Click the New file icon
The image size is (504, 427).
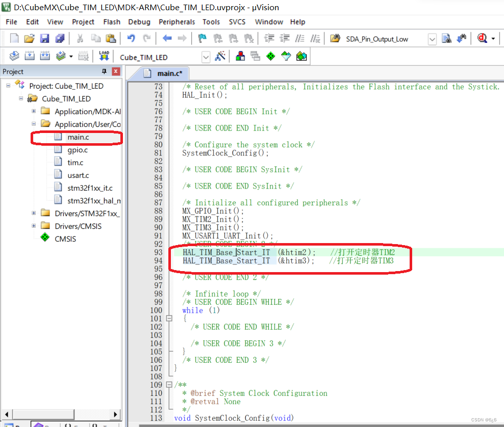(14, 39)
